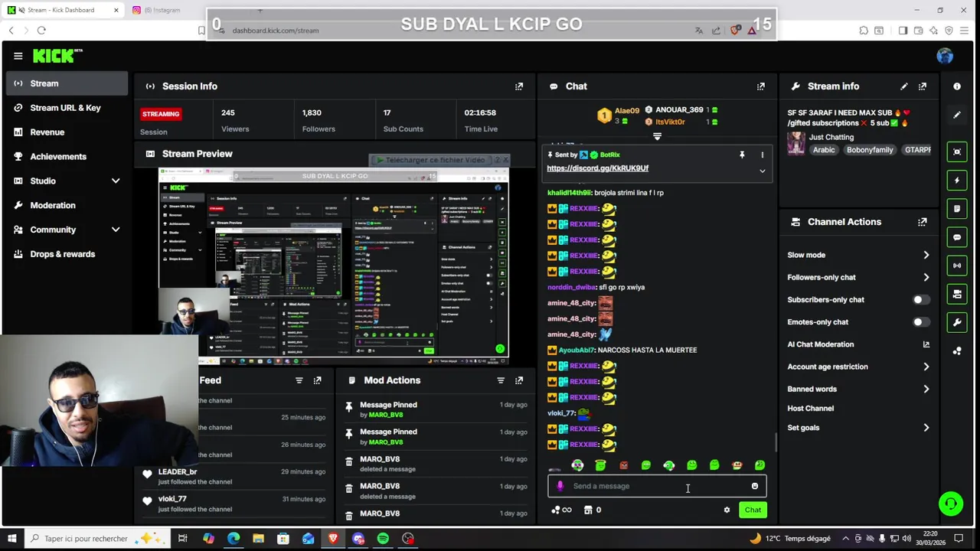Reload the page with browser refresh
This screenshot has width=980, height=551.
point(41,31)
